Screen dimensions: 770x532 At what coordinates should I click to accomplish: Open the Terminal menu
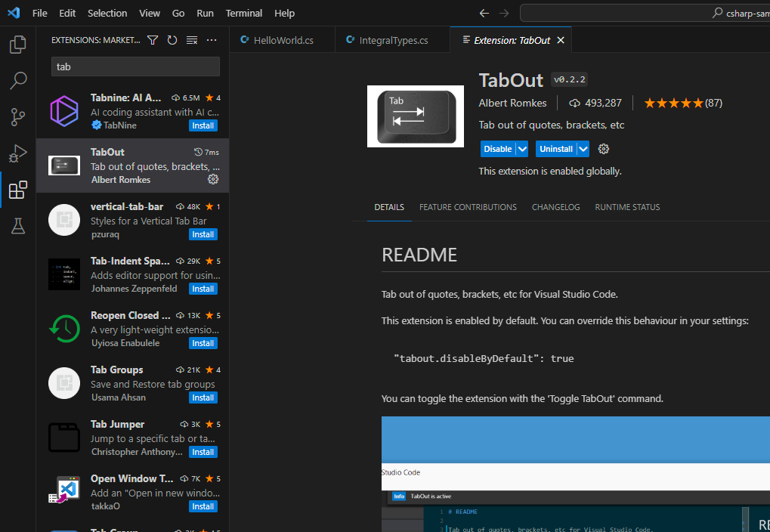point(243,14)
